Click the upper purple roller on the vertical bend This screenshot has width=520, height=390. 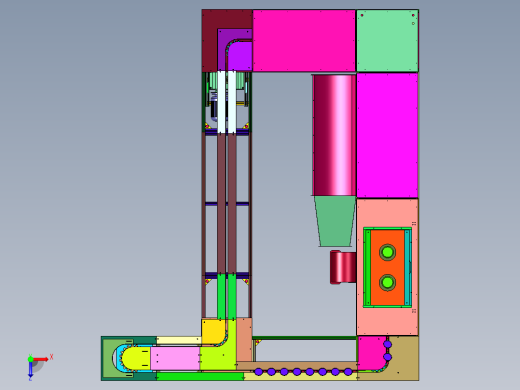387,344
